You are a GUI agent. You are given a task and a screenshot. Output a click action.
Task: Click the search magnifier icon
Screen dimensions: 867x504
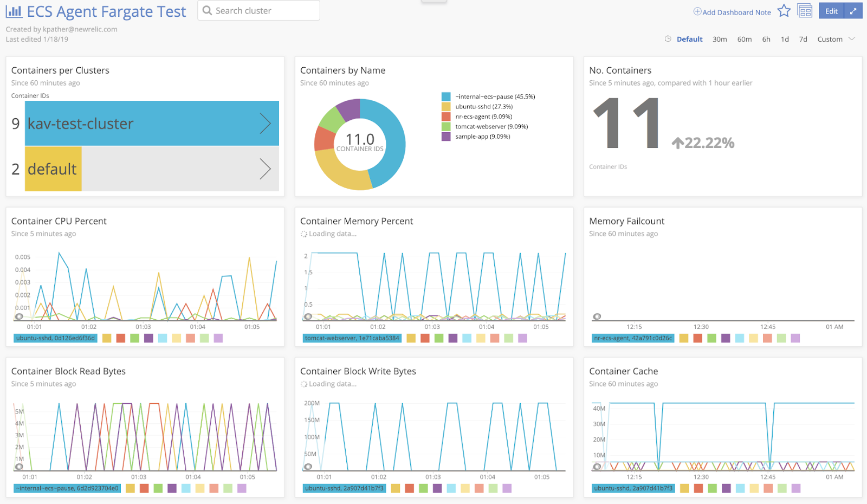coord(207,10)
